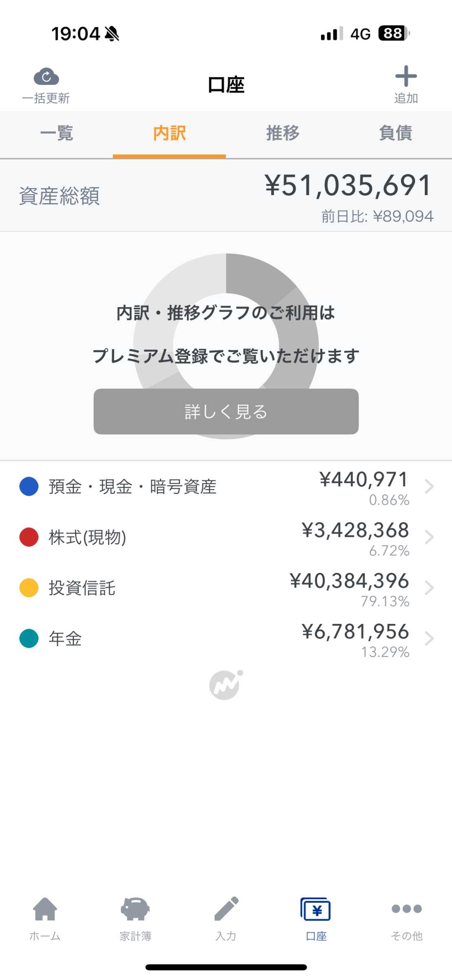Tap the 入力 pencil icon
This screenshot has width=452, height=980.
[x=226, y=909]
